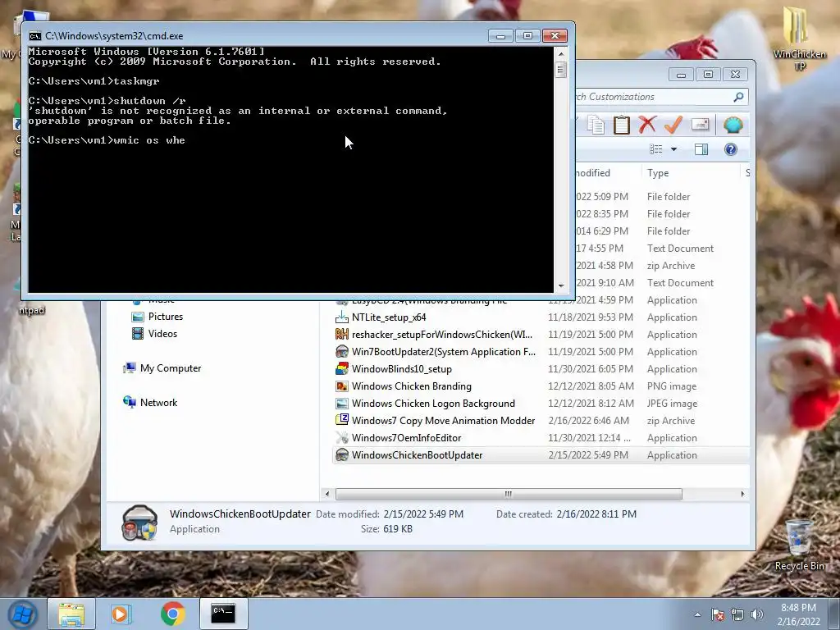
Task: Open the view options dropdown arrow
Action: pyautogui.click(x=674, y=149)
